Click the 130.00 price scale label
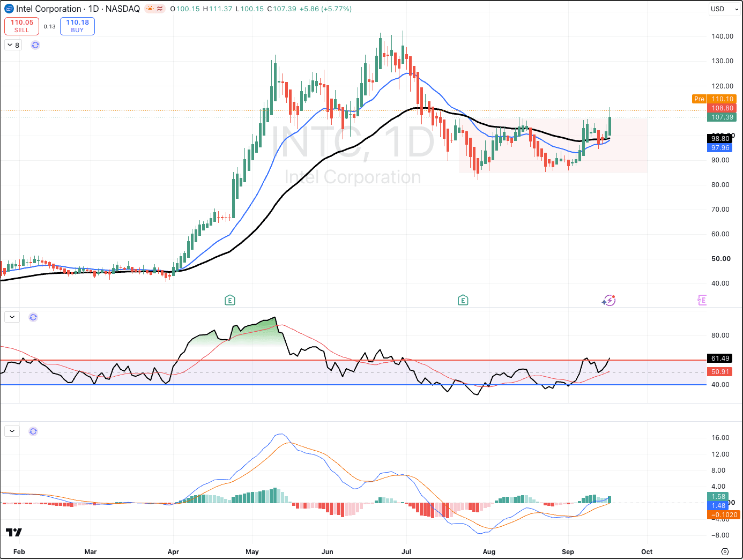 tap(722, 61)
